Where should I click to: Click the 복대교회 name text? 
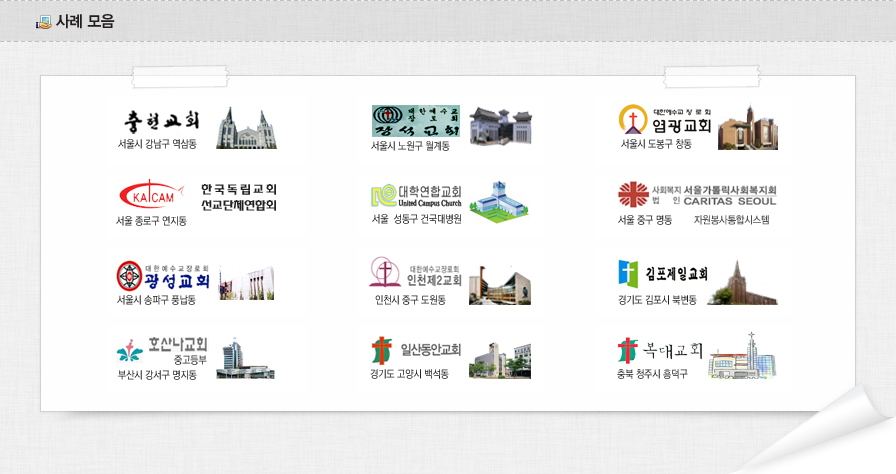673,350
